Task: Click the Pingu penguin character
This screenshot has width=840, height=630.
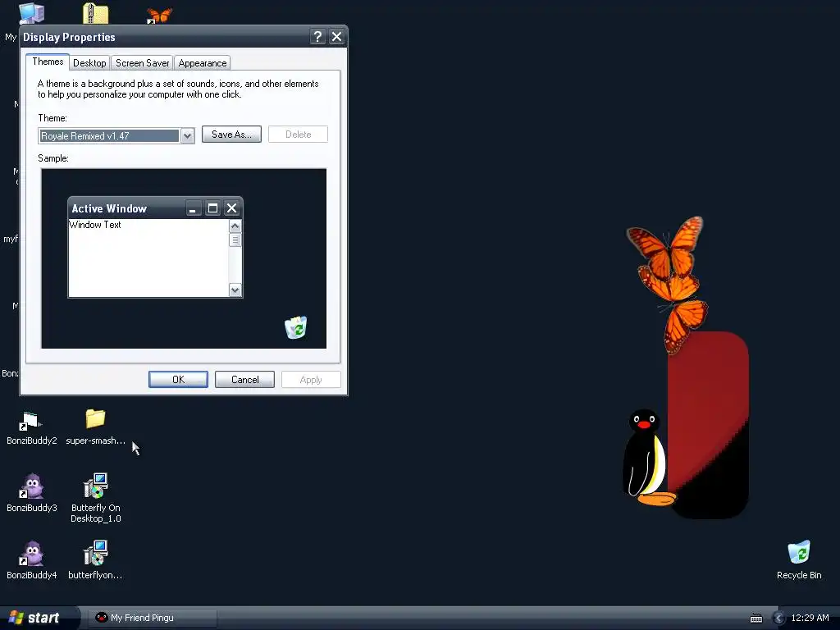Action: 646,458
